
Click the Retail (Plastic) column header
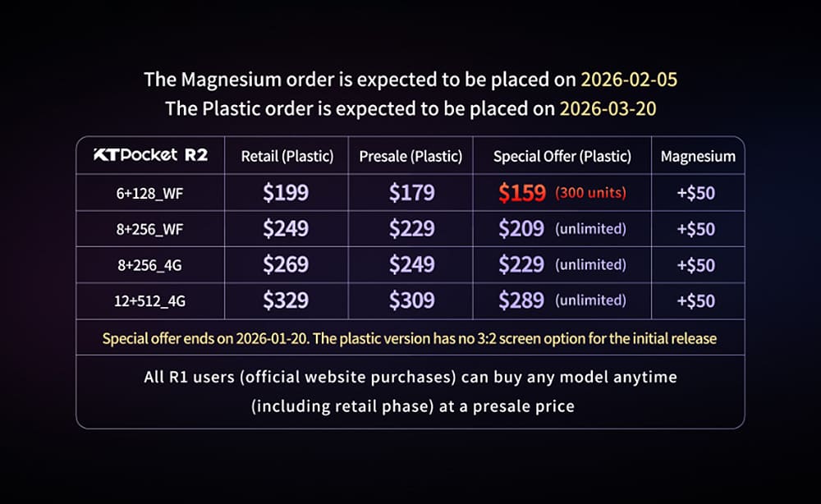pyautogui.click(x=286, y=156)
